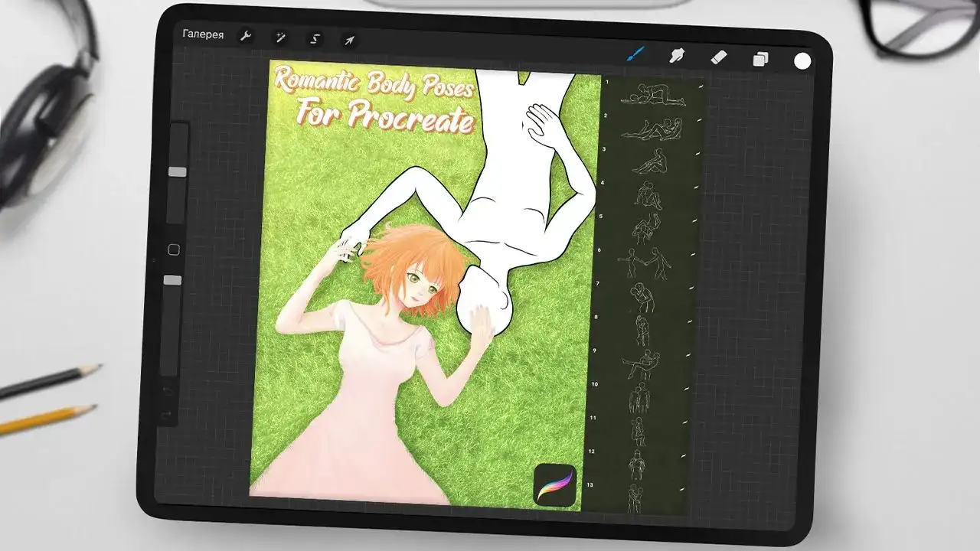Select pose brush number 13
The image size is (980, 551).
coord(633,497)
